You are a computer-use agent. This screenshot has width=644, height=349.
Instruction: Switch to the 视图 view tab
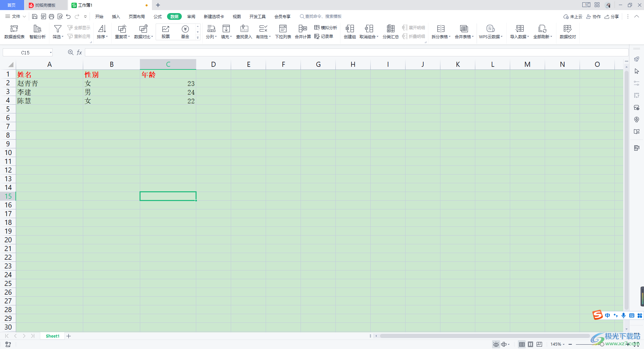tap(237, 16)
